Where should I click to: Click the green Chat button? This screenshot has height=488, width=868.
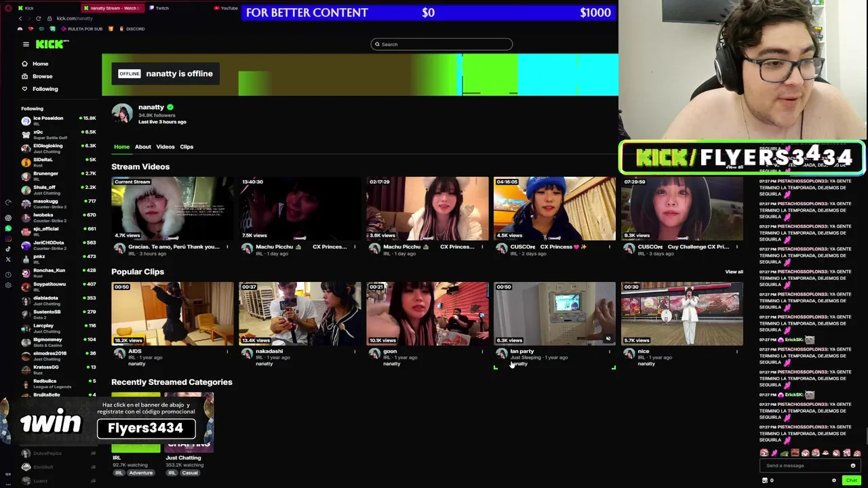coord(852,481)
